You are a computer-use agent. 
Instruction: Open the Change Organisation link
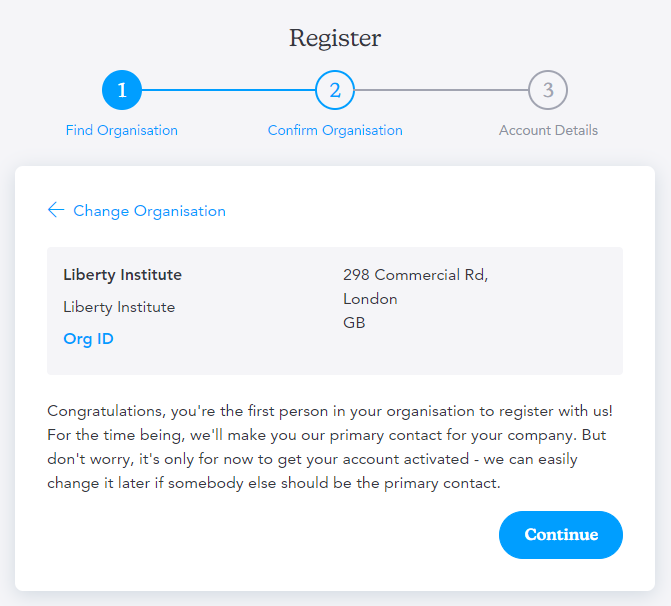pos(149,211)
